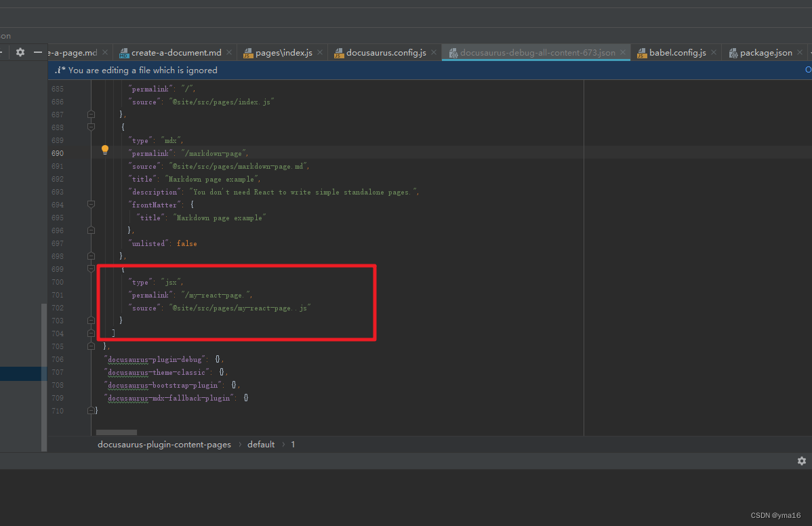Image resolution: width=812 pixels, height=526 pixels.
Task: Switch to the package.json tab
Action: (765, 52)
